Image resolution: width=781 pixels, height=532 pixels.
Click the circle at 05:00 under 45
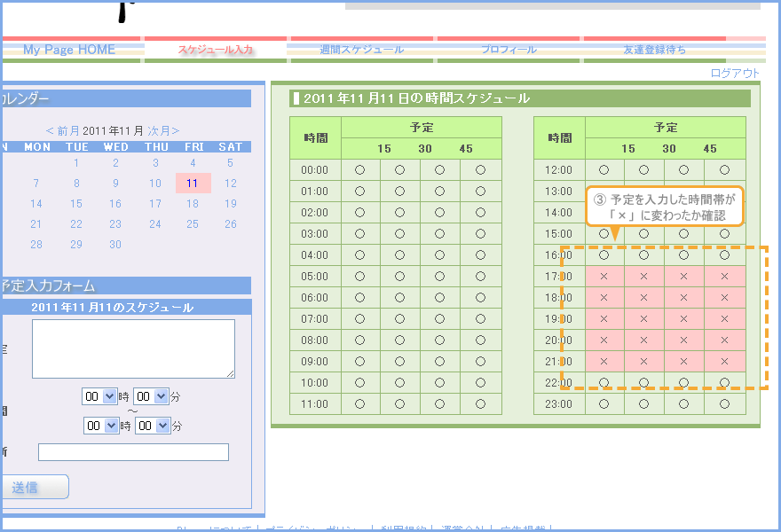[x=480, y=277]
